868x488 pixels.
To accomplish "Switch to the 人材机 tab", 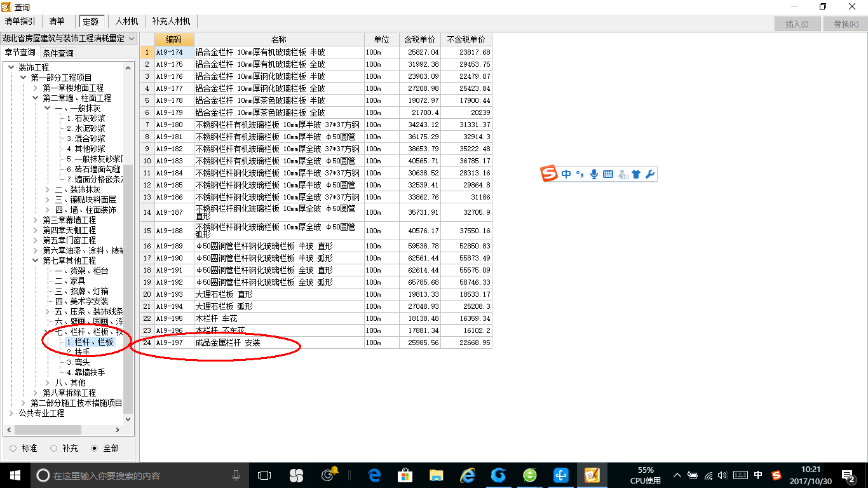I will click(126, 21).
